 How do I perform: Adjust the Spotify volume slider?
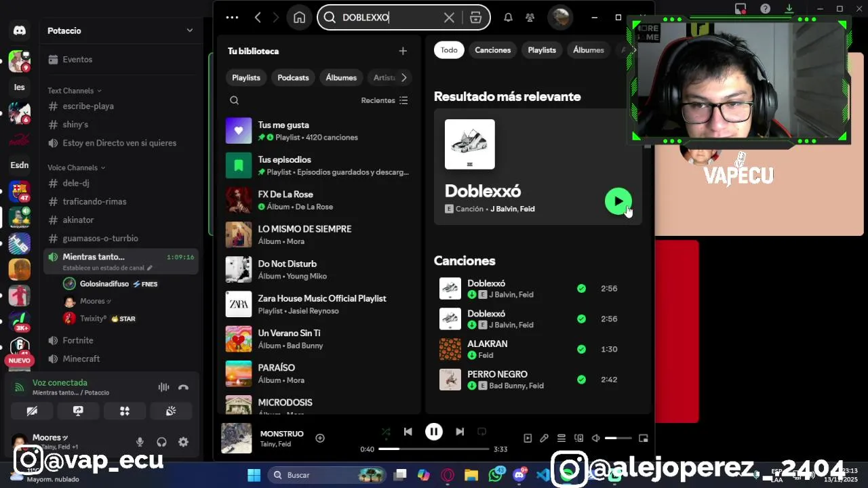pyautogui.click(x=618, y=439)
